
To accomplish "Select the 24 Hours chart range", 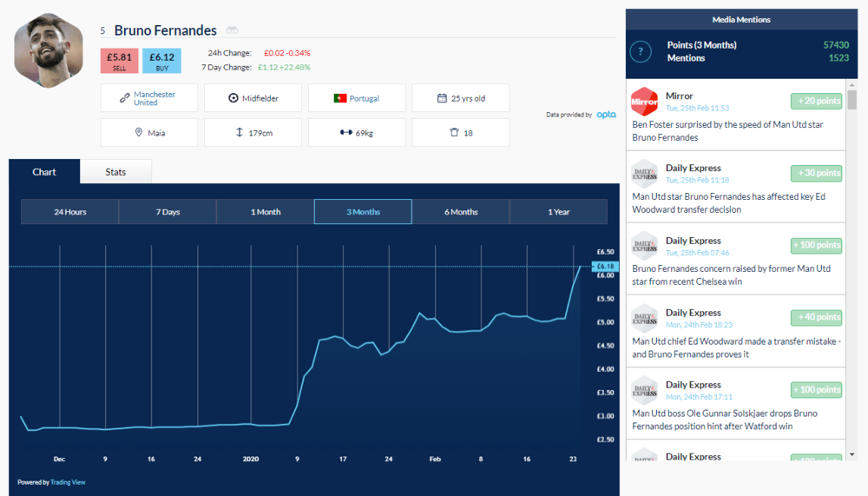I will (69, 212).
